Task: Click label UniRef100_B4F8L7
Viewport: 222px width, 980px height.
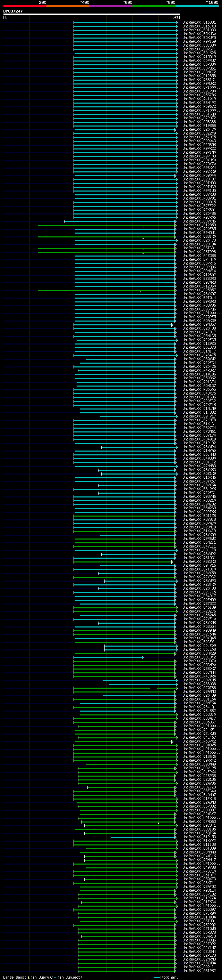Action: coord(199,332)
